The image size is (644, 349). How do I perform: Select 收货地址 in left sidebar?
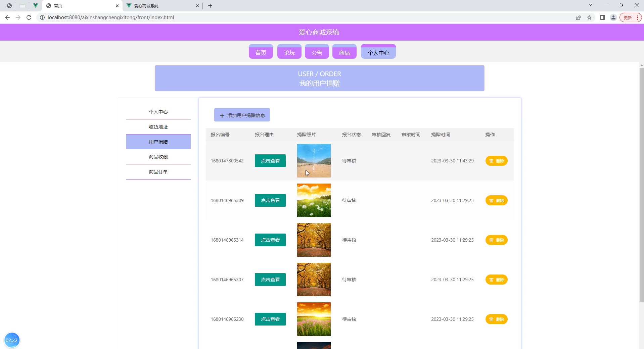[x=158, y=127]
